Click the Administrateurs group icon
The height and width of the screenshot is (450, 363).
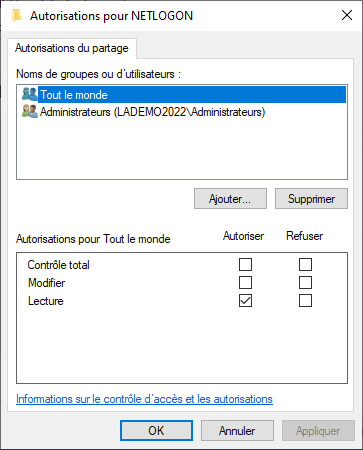pyautogui.click(x=30, y=111)
